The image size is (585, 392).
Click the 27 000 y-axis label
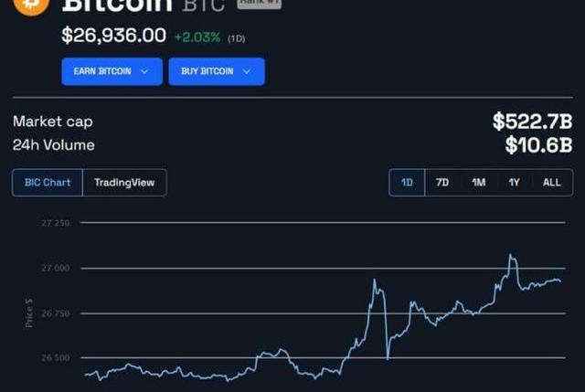tap(56, 269)
